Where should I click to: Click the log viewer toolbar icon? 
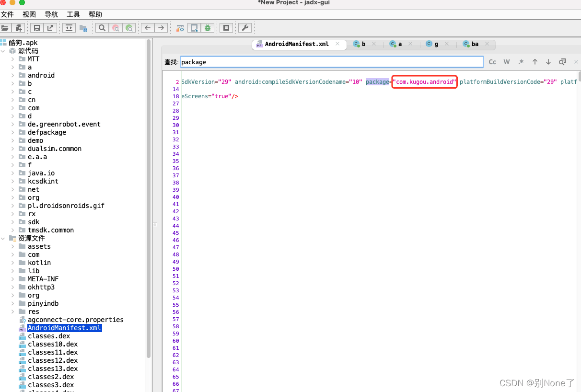pyautogui.click(x=226, y=28)
